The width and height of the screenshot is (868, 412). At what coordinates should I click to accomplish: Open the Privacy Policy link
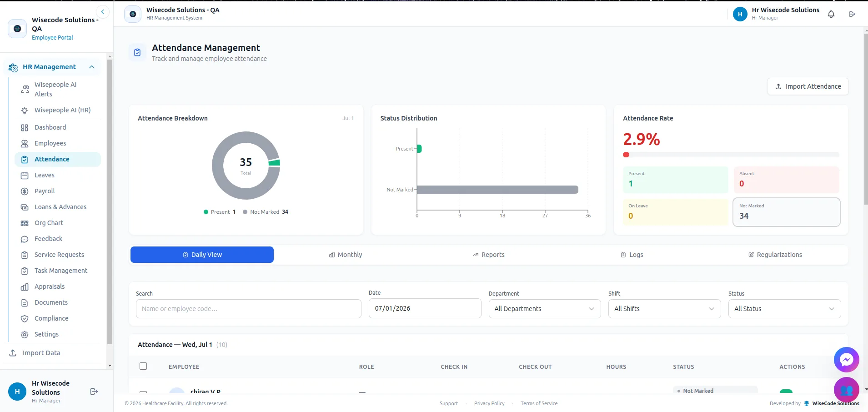(489, 403)
